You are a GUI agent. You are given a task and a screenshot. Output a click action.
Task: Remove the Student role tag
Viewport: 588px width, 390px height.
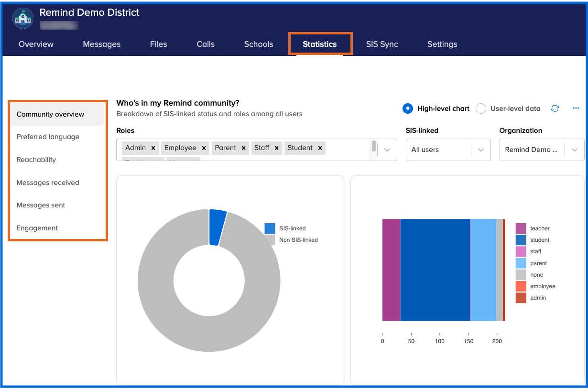[320, 148]
